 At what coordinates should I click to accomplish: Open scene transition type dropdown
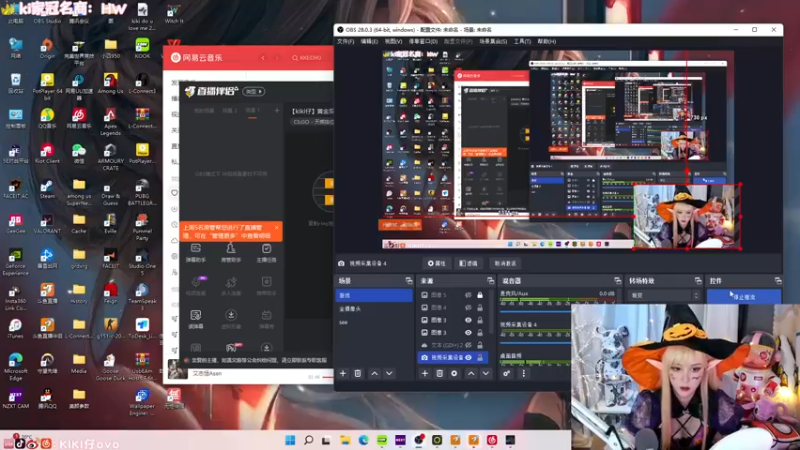point(664,295)
